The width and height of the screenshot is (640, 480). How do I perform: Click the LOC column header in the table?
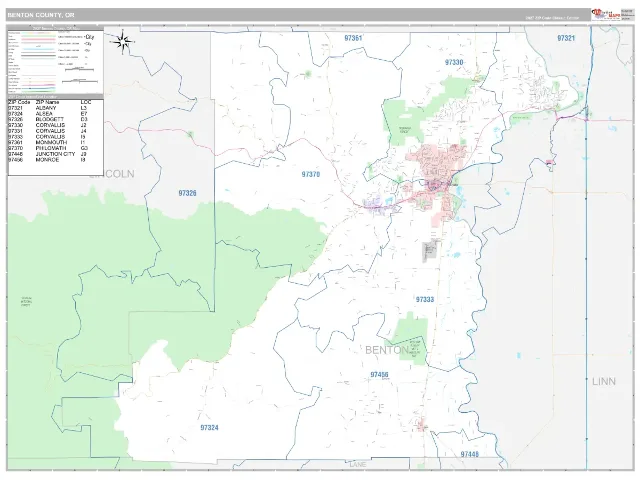(x=85, y=102)
